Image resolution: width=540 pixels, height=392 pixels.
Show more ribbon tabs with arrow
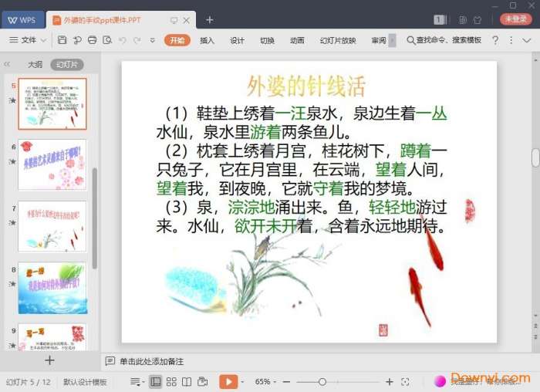tap(392, 40)
